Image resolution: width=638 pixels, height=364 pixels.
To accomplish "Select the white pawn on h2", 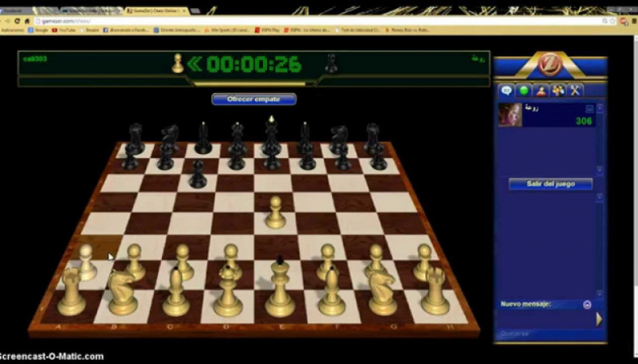I will [x=423, y=262].
